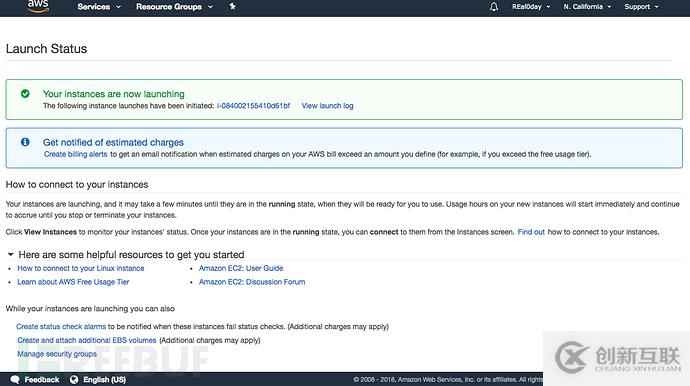The image size is (690, 386).
Task: Click the blue info icon beside estimated charges
Action: tap(25, 142)
